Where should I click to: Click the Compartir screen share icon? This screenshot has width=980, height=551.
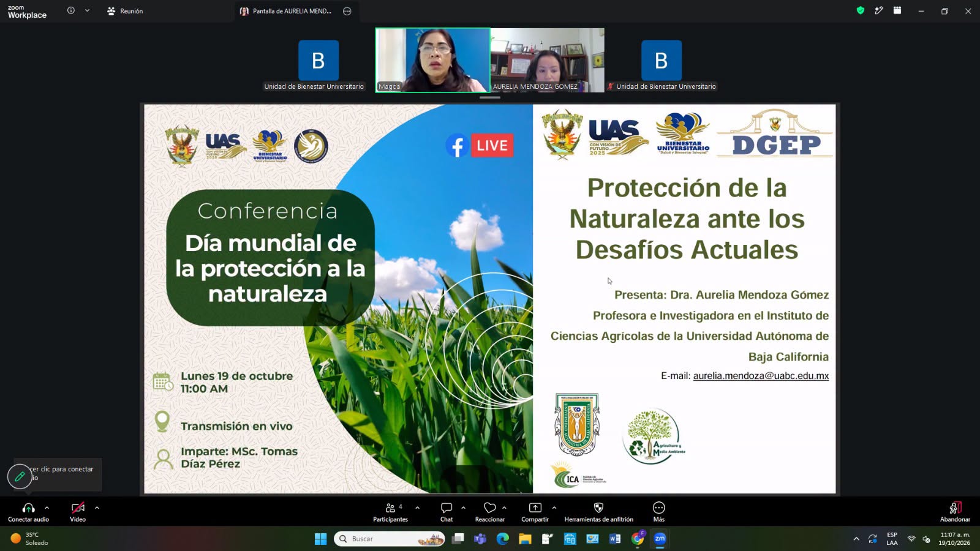click(x=535, y=508)
